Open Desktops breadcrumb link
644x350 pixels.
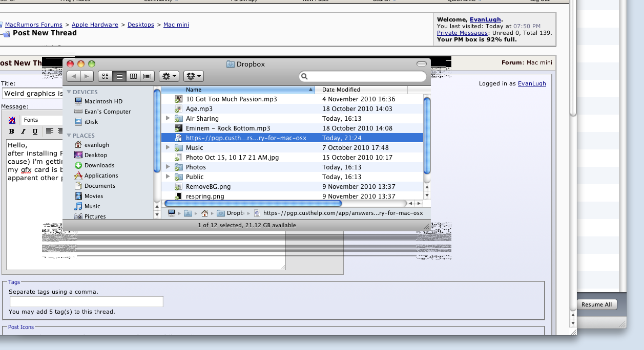(141, 25)
